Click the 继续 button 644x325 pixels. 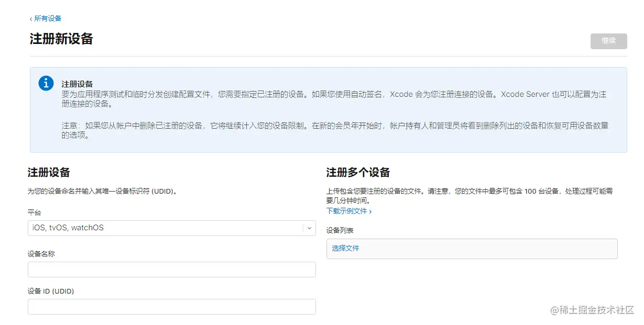[x=608, y=41]
